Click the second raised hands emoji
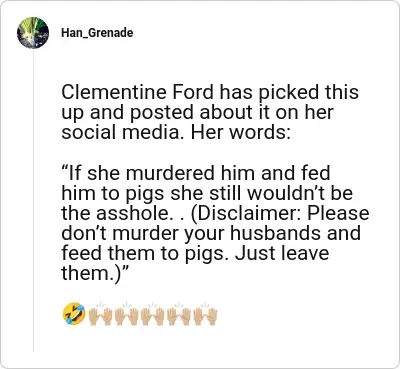Image resolution: width=400 pixels, height=369 pixels. click(x=127, y=314)
